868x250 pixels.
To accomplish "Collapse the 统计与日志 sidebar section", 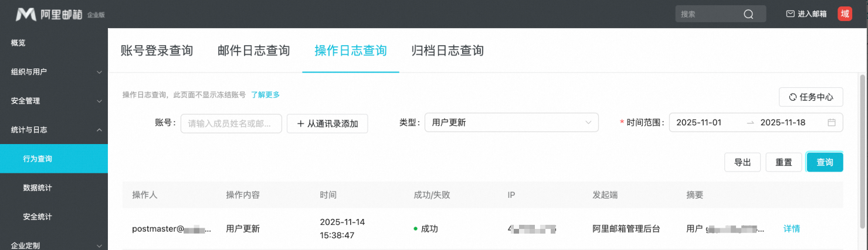I will coord(54,129).
